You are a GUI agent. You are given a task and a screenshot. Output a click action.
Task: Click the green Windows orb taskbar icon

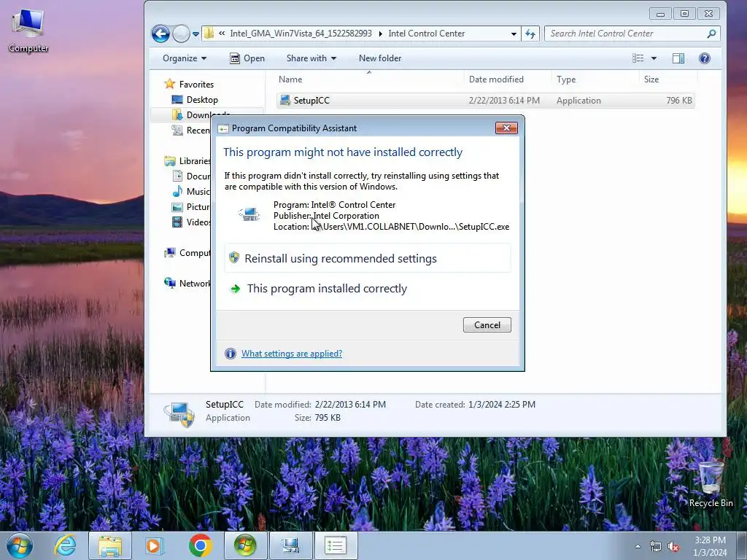click(245, 545)
